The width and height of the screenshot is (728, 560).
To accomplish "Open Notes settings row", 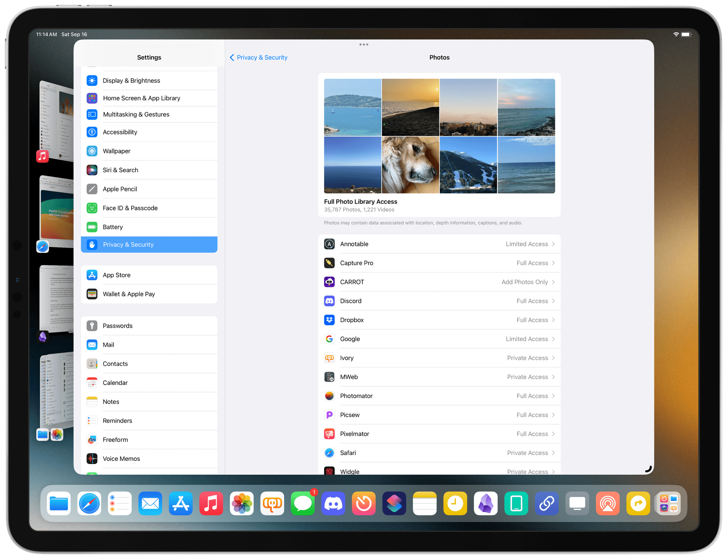I will 149,402.
